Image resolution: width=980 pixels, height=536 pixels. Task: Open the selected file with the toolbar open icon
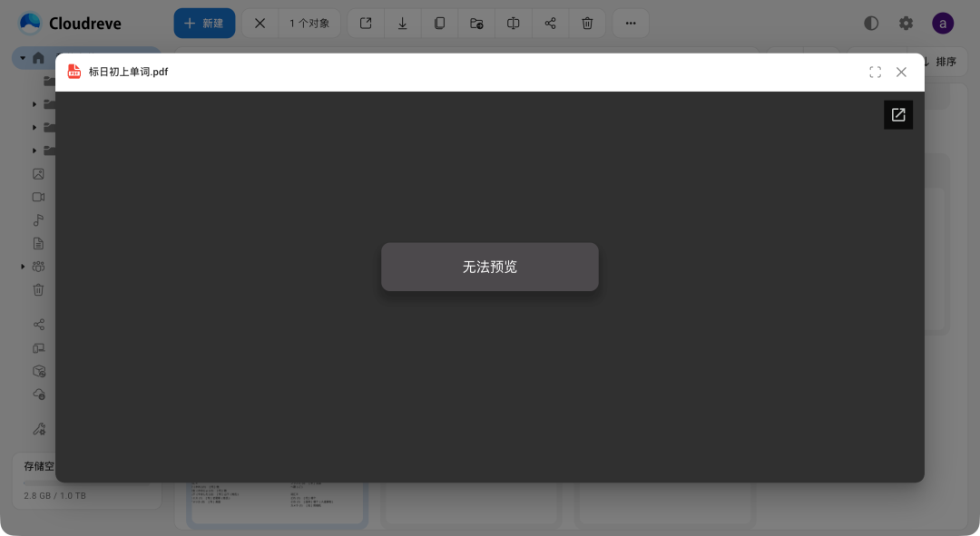(366, 24)
